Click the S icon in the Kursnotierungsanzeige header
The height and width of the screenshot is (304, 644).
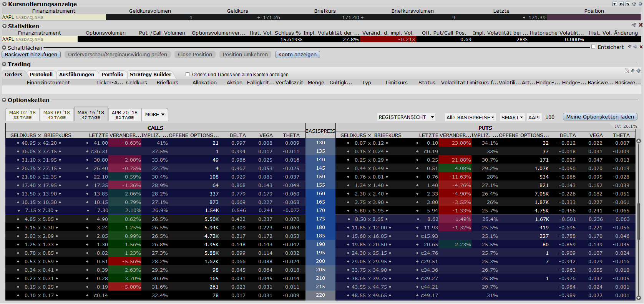pos(627,4)
